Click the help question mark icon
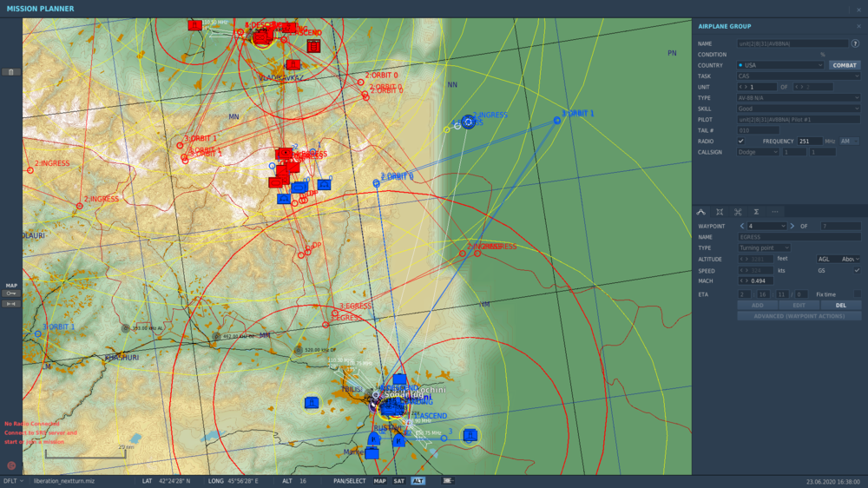868x488 pixels. 855,43
